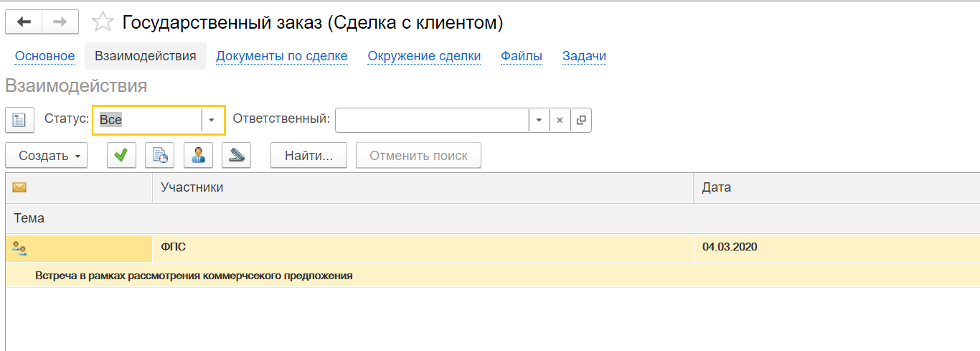Click the envelope icon column header

19,187
